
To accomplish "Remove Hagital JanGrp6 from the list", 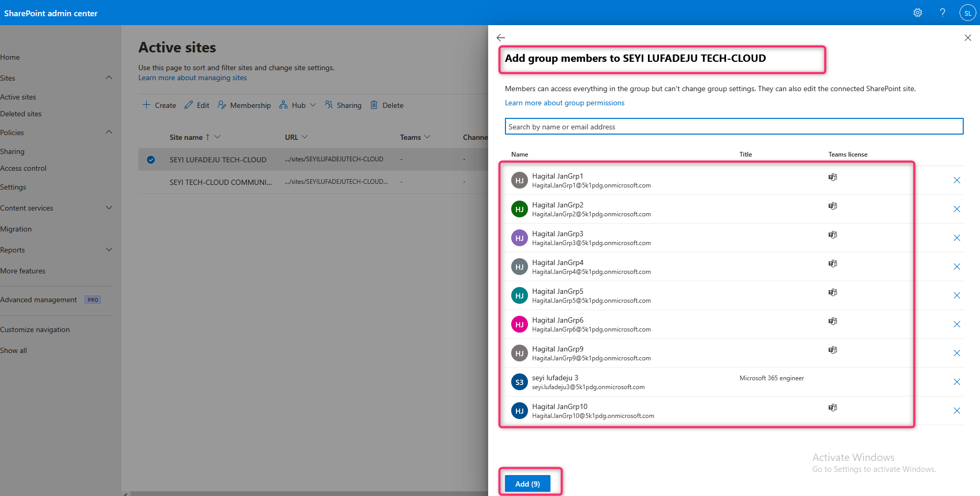I will coord(957,324).
